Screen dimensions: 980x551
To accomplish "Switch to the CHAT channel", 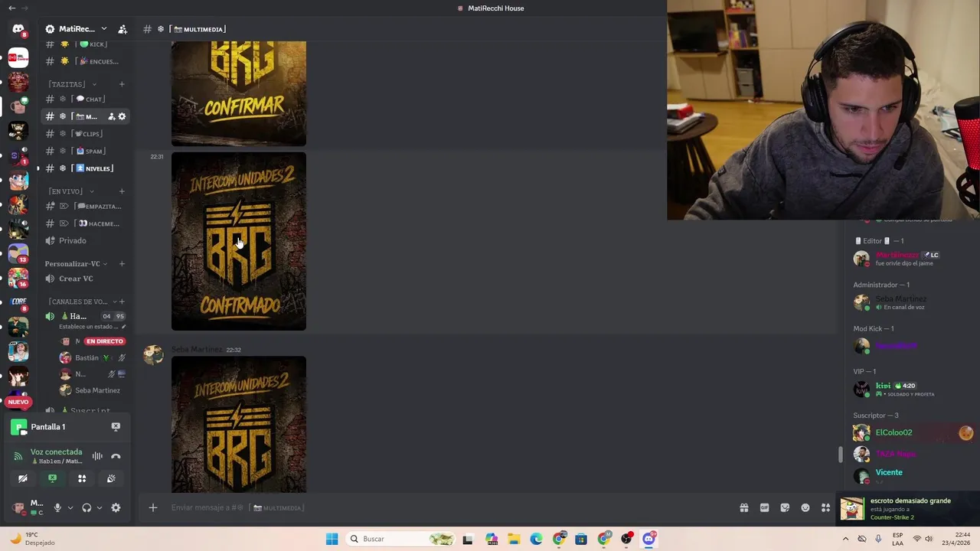I will click(84, 99).
